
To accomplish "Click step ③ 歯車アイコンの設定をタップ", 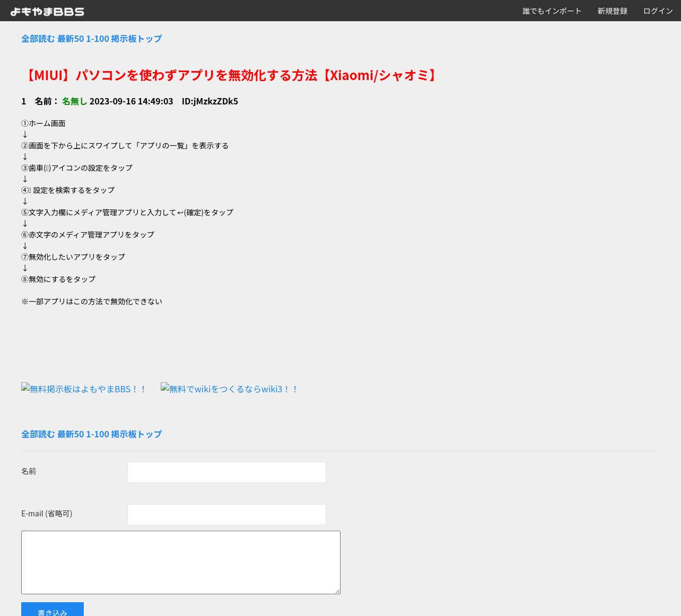I will pyautogui.click(x=77, y=168).
